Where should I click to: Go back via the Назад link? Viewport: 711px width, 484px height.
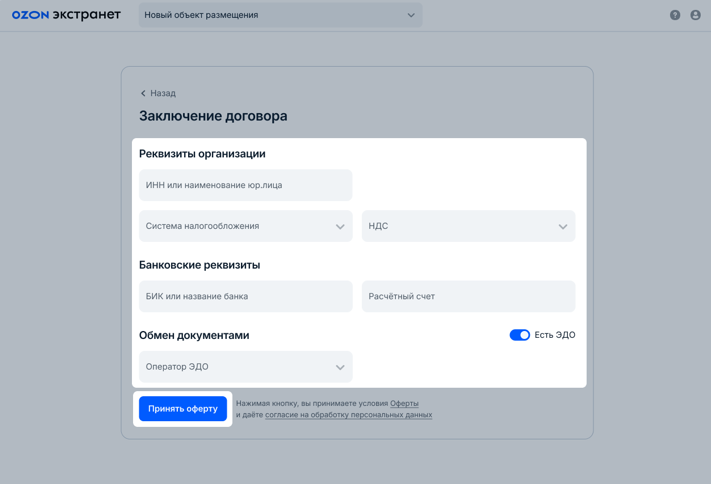[163, 93]
